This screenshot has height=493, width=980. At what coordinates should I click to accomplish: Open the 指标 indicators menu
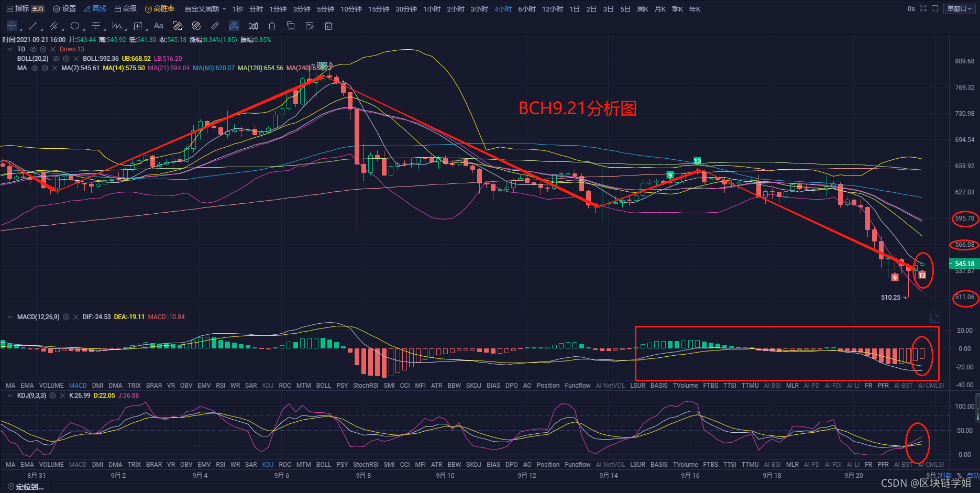pyautogui.click(x=17, y=9)
